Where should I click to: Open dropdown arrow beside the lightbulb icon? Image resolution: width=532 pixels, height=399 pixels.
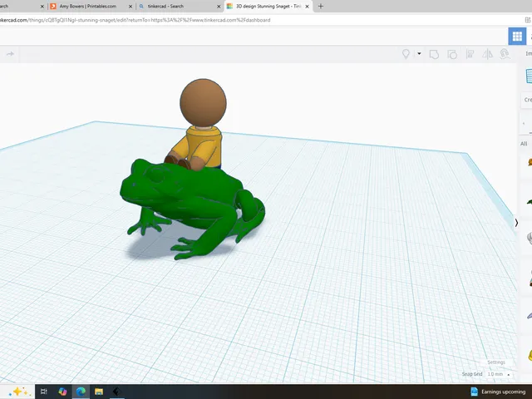coord(419,53)
